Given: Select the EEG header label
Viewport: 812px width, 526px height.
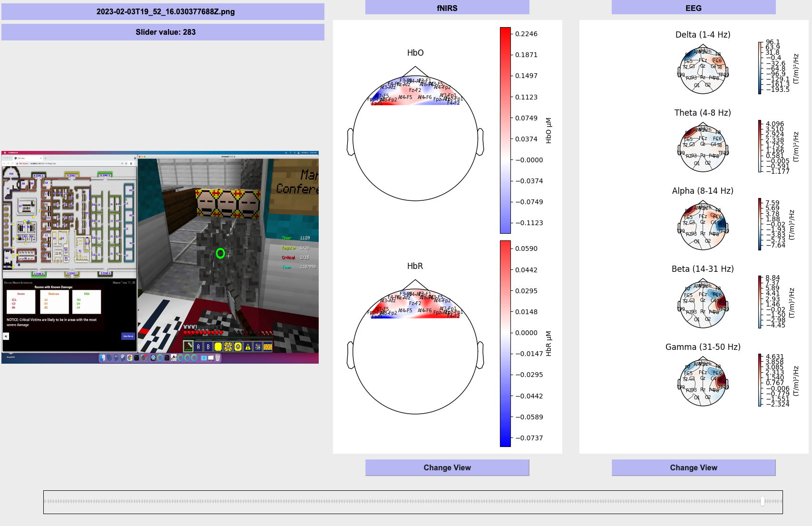Looking at the screenshot, I should [x=693, y=8].
